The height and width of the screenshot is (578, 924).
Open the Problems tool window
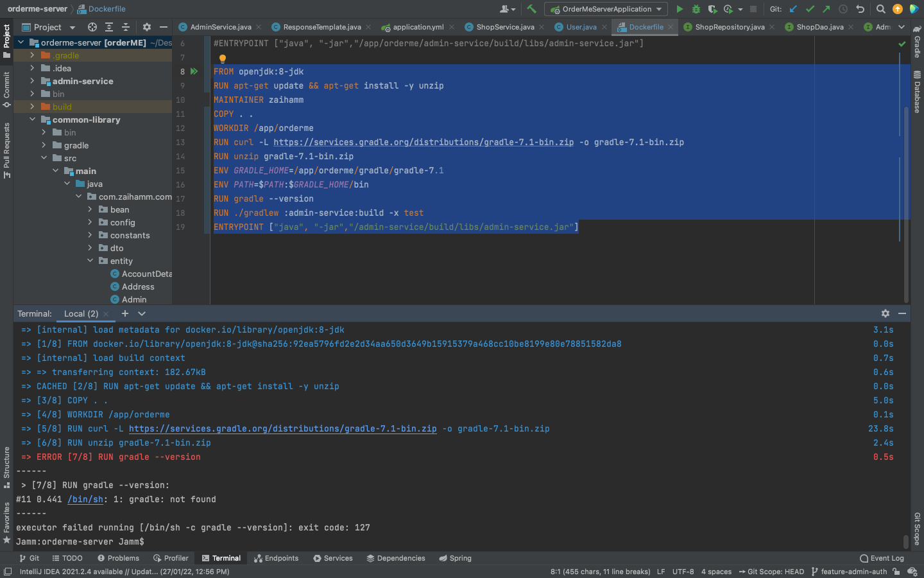coord(118,558)
